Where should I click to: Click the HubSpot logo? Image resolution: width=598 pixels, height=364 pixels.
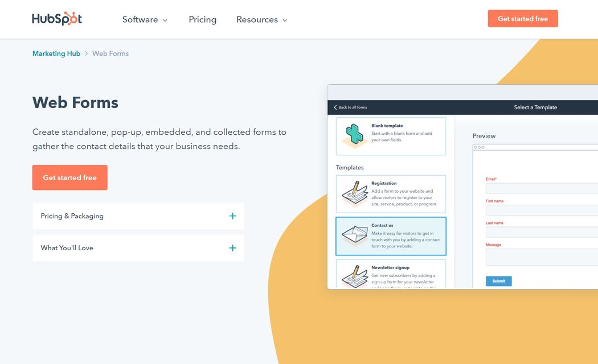[x=57, y=19]
